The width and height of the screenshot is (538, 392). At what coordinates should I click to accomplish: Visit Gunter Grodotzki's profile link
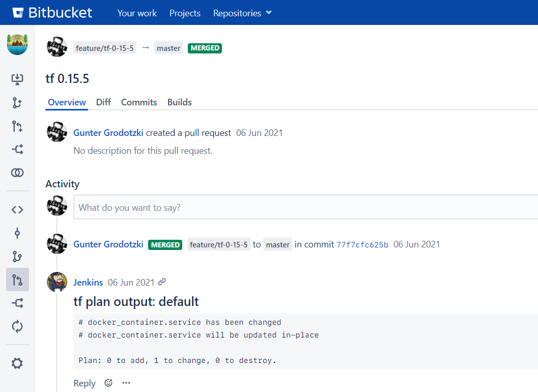click(108, 132)
